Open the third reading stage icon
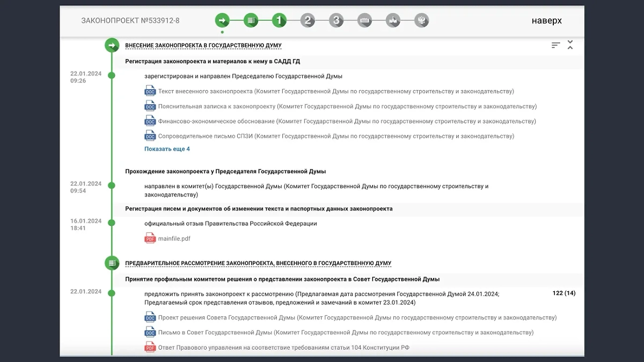Image resolution: width=644 pixels, height=362 pixels. 335,20
